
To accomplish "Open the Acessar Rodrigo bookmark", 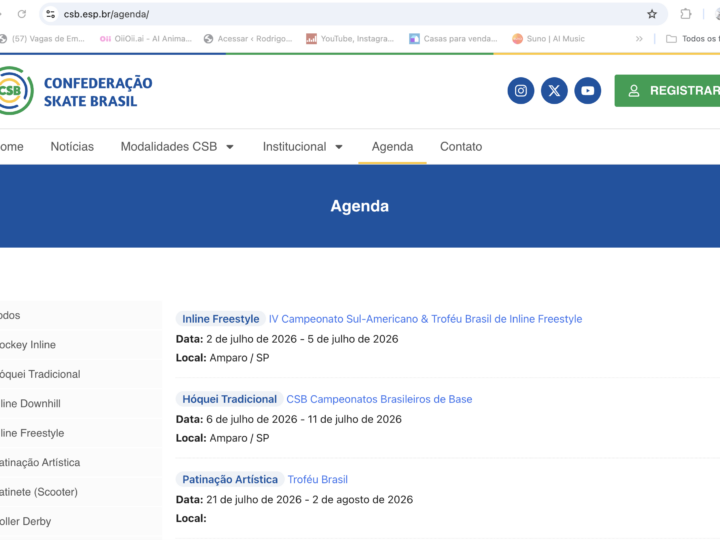I will pos(248,39).
